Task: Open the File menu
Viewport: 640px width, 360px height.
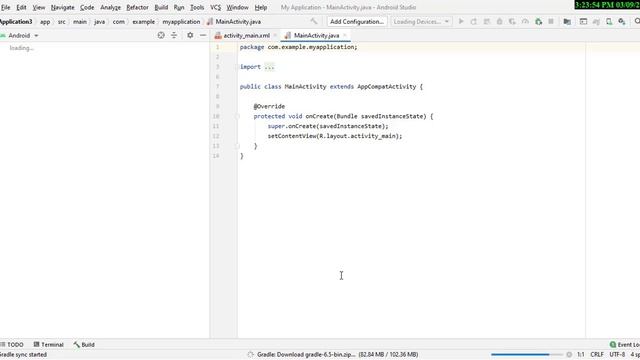Action: point(6,7)
